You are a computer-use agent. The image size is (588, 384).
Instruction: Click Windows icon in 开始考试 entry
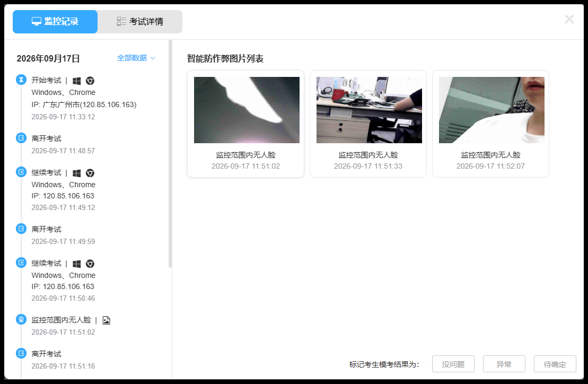point(77,81)
